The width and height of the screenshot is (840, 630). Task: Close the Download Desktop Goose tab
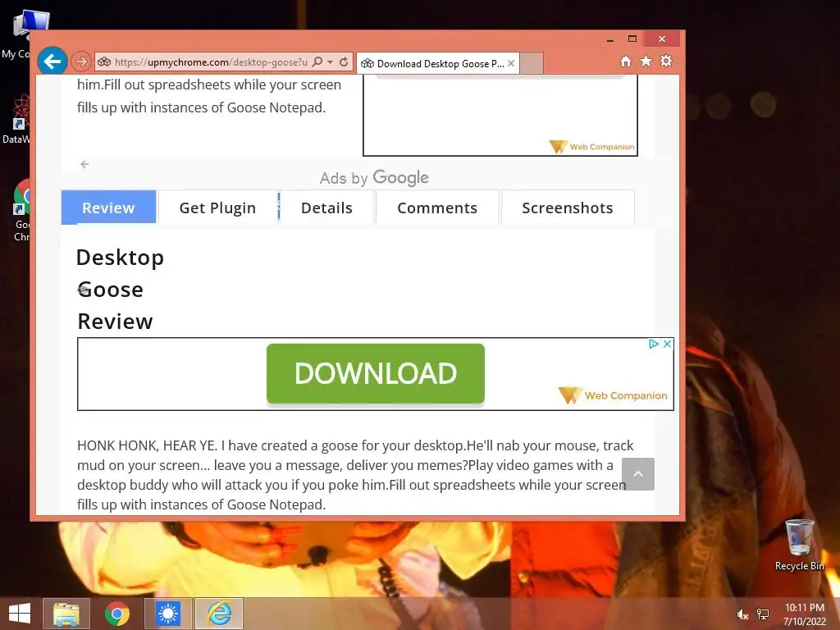pos(511,63)
